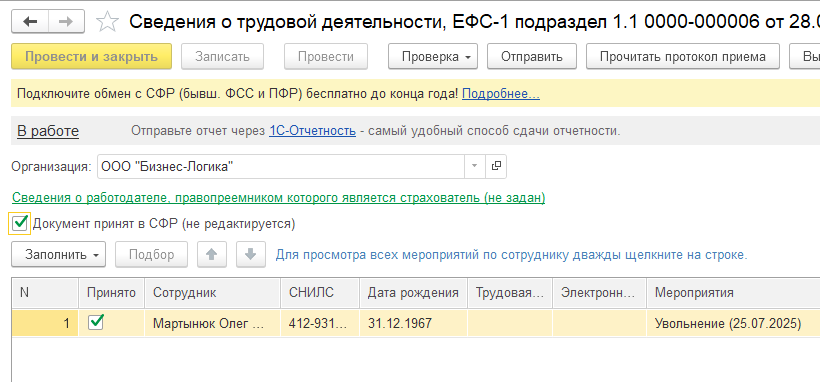This screenshot has width=820, height=382.
Task: Click into the Организация input field
Action: [x=281, y=166]
